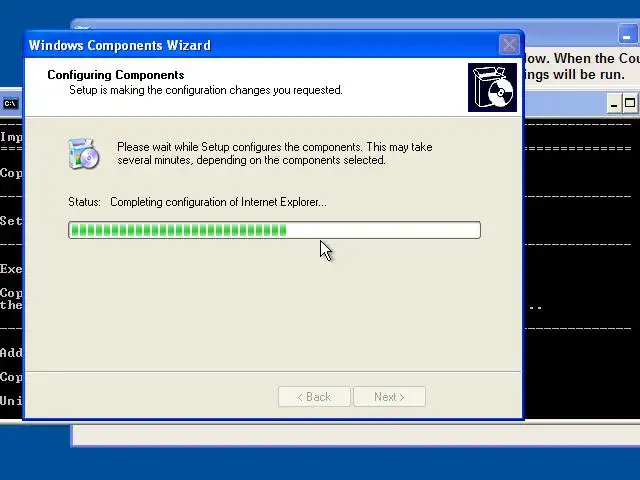Click the Next button in the wizard
The image size is (640, 480).
coord(389,397)
